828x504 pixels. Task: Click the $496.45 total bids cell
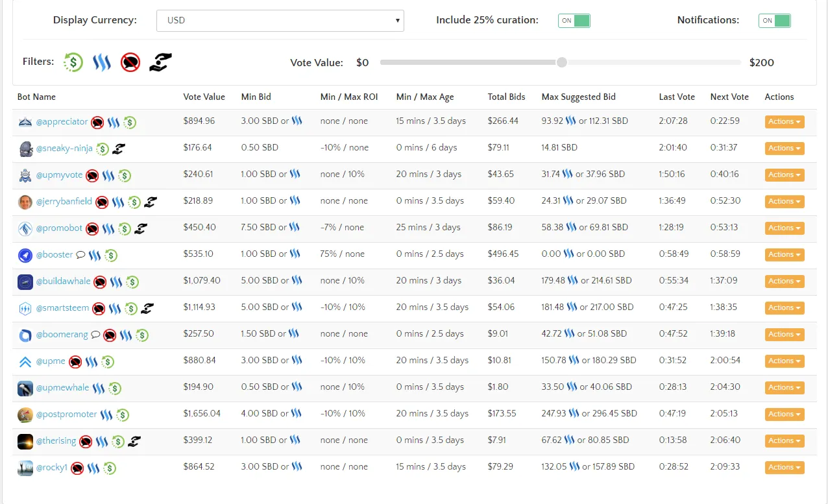pyautogui.click(x=504, y=254)
